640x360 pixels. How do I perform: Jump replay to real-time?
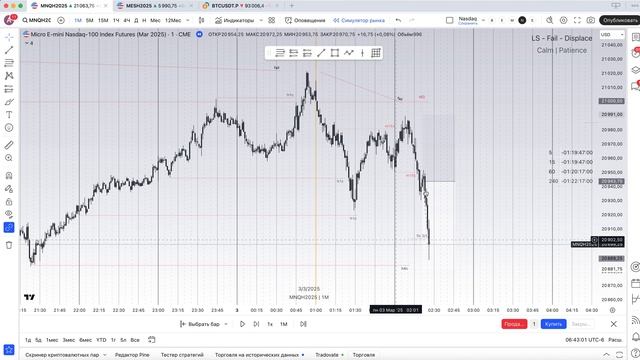pyautogui.click(x=303, y=324)
